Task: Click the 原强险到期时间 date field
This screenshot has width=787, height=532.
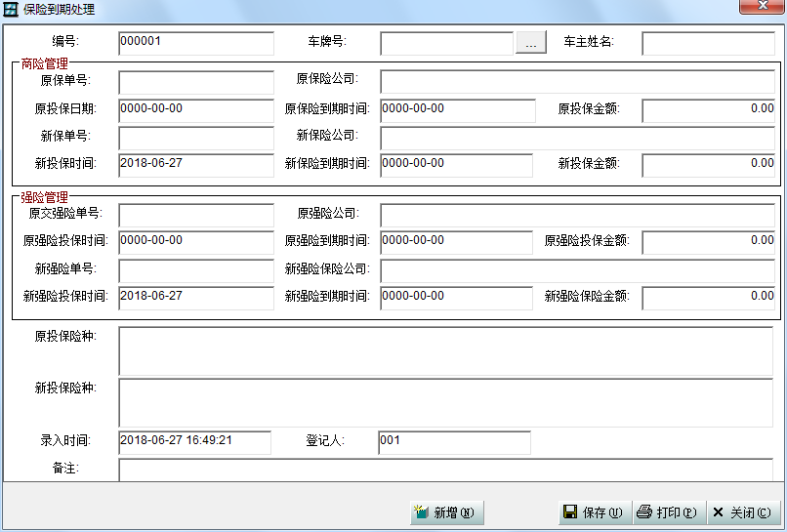Action: 456,242
